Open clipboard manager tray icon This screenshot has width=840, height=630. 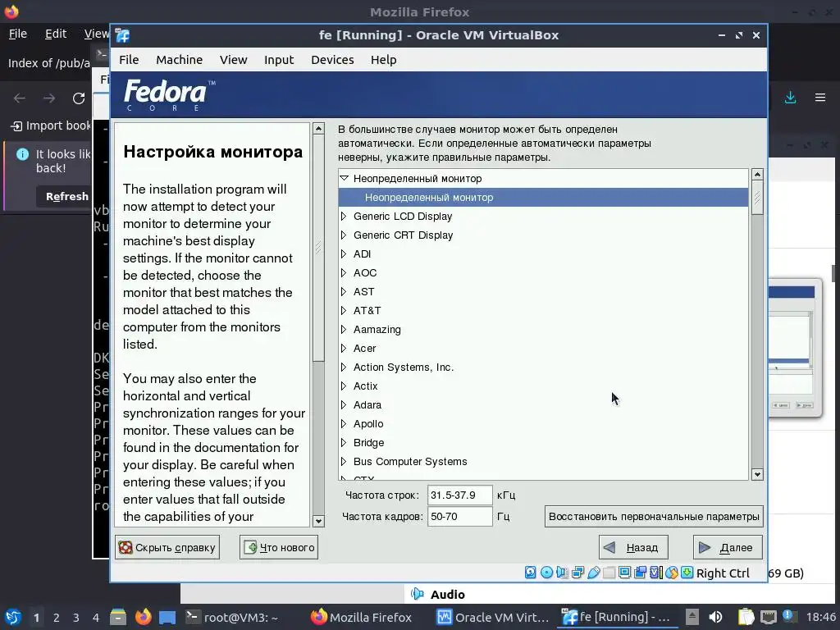point(746,617)
